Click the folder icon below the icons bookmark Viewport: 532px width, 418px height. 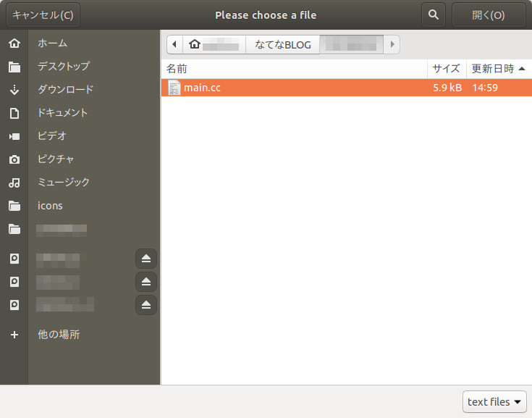[x=14, y=229]
